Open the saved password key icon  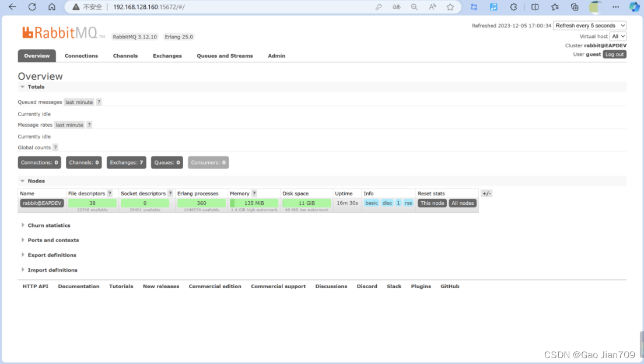pyautogui.click(x=378, y=7)
